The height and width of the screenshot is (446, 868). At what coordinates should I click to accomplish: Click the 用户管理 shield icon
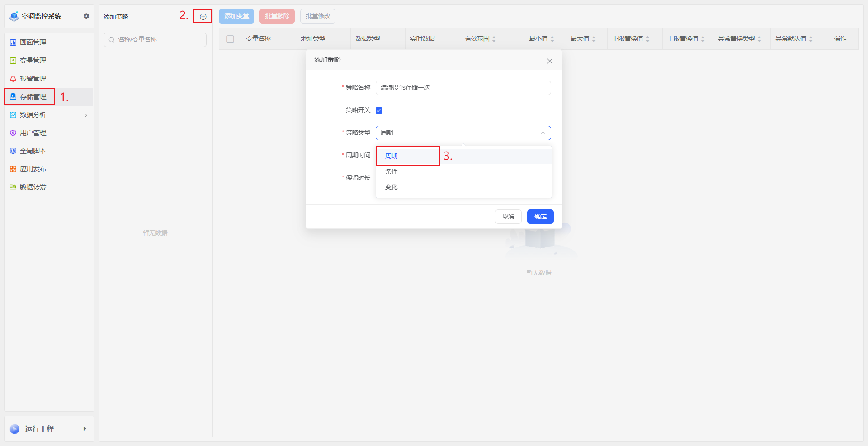pos(13,133)
